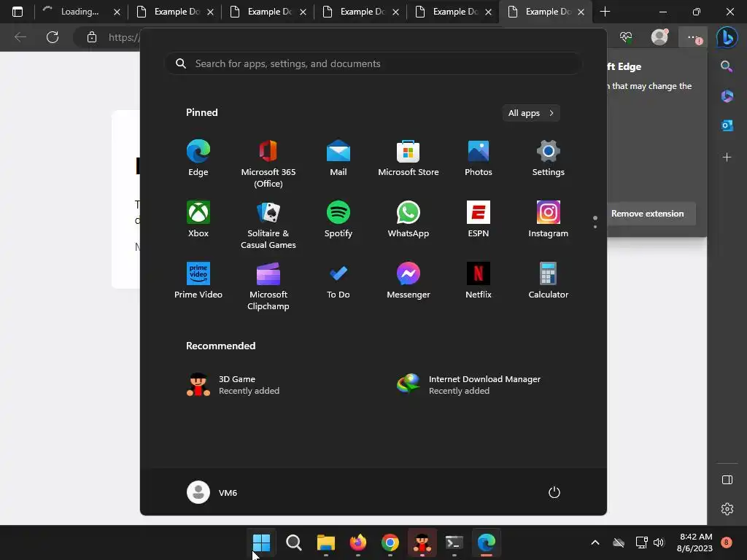The width and height of the screenshot is (747, 560).
Task: Open the Edge pinned app
Action: pos(198,158)
